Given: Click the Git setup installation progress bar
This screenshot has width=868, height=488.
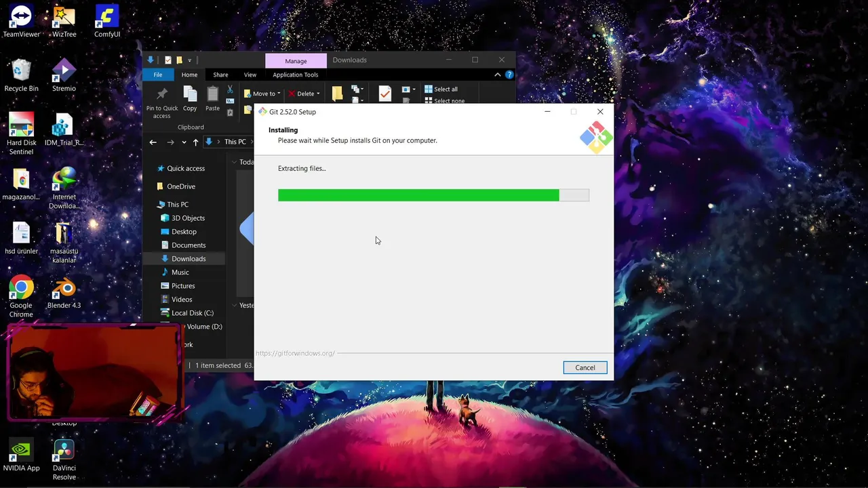Looking at the screenshot, I should [433, 195].
